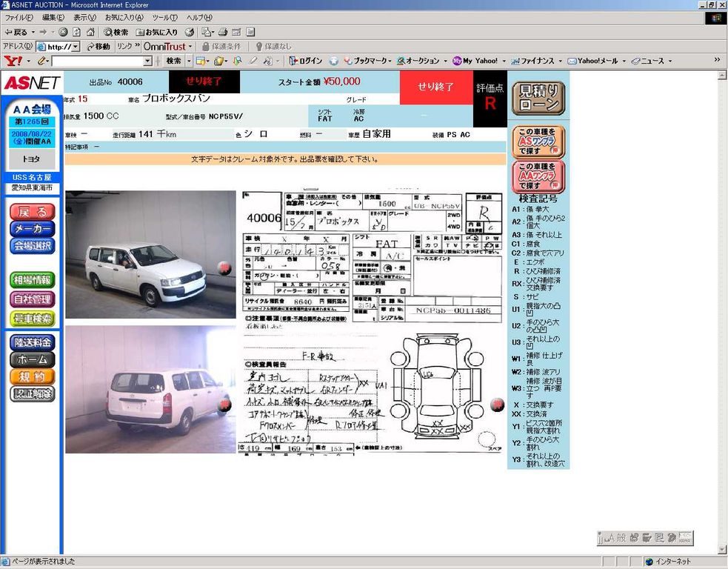This screenshot has width=728, height=569.
Task: Click the ASNET logo
Action: pyautogui.click(x=32, y=83)
